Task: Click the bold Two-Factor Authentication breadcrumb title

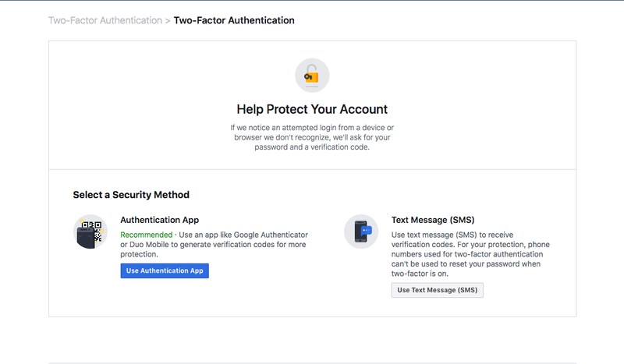Action: pos(234,20)
